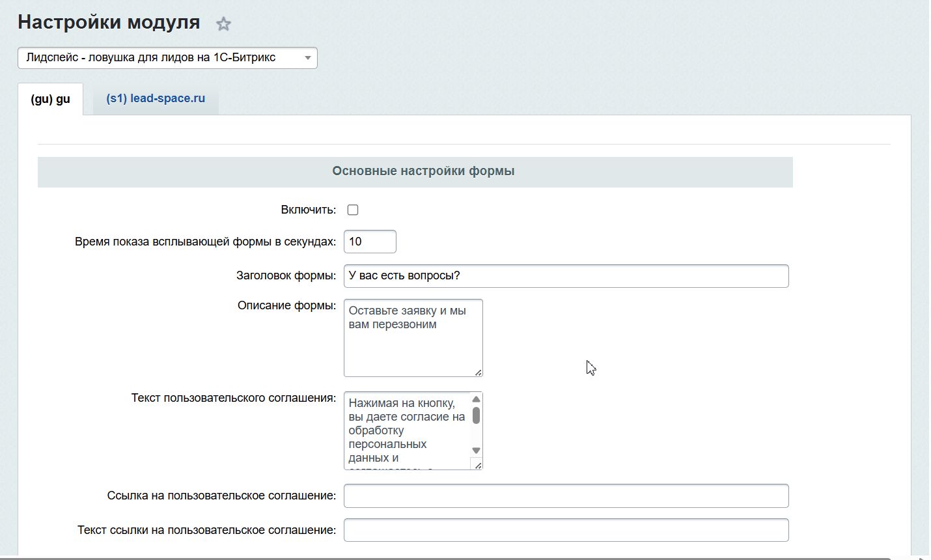The width and height of the screenshot is (931, 560).
Task: Click the resize grip of agreement text area
Action: tap(479, 466)
